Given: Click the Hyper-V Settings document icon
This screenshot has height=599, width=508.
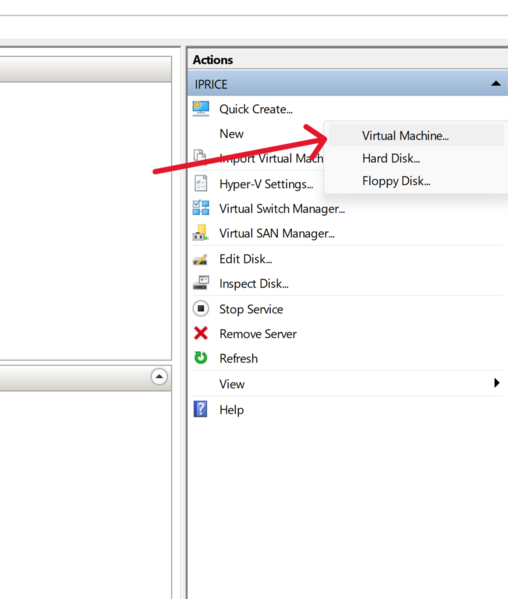Looking at the screenshot, I should tap(201, 183).
